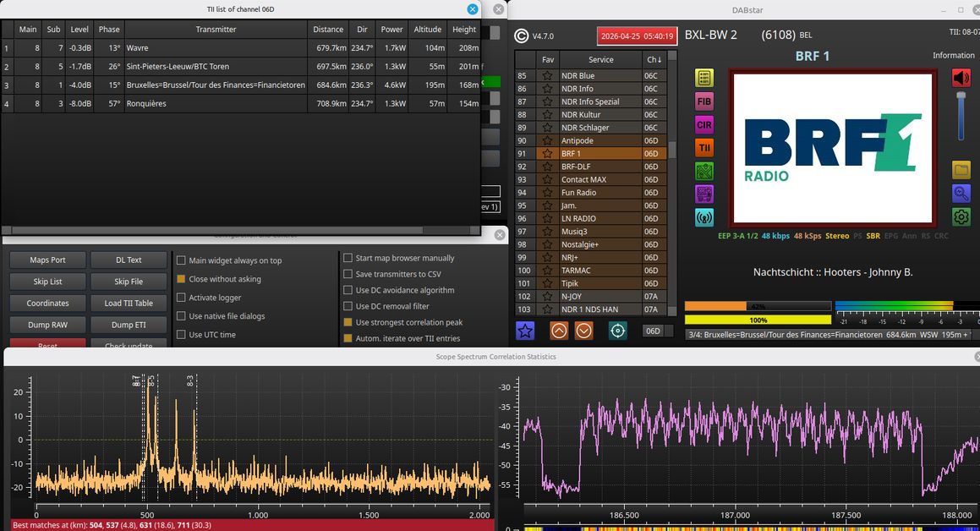980x531 pixels.
Task: Enable Save transmitters to CSV
Action: coord(348,274)
